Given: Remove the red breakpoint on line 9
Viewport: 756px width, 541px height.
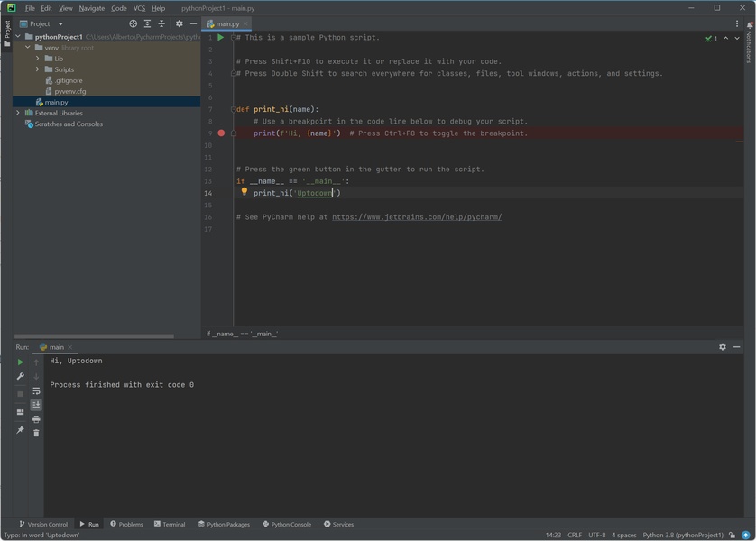Looking at the screenshot, I should click(x=221, y=133).
